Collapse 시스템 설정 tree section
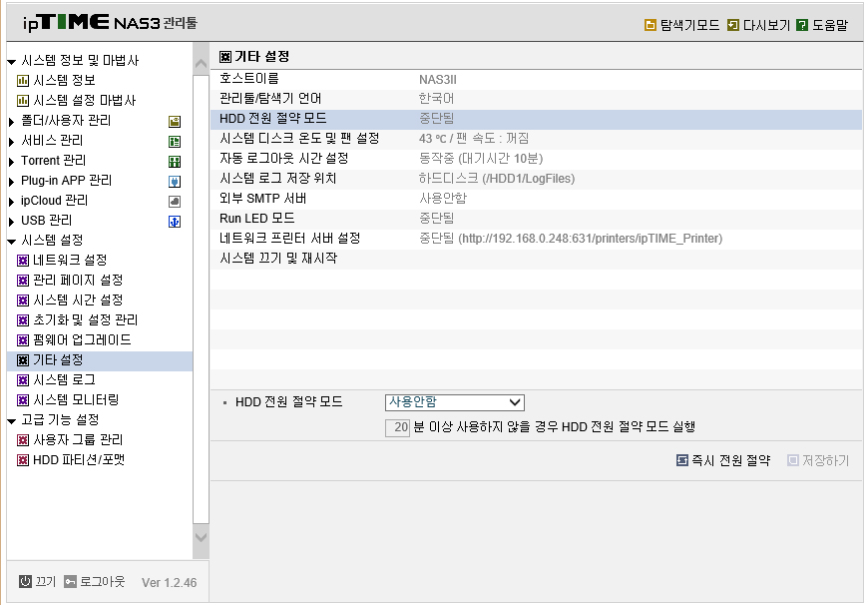 pos(12,241)
